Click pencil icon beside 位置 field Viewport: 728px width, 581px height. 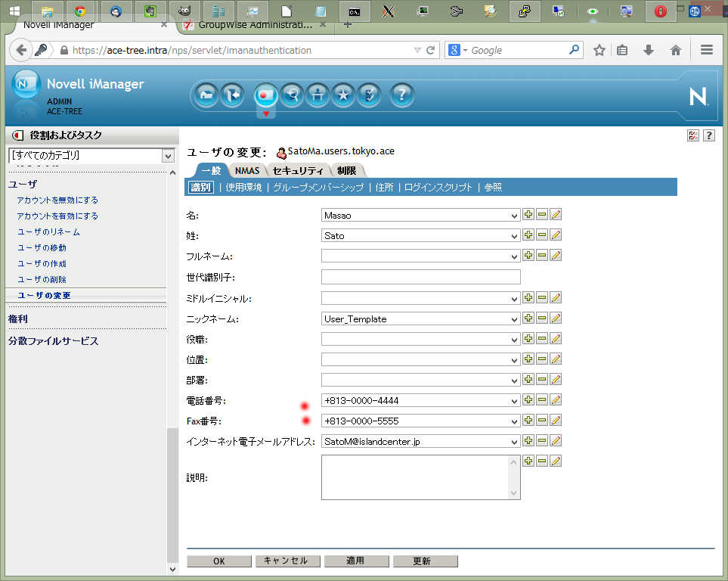[556, 359]
